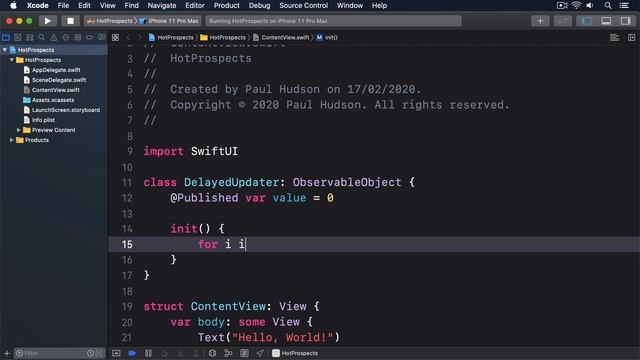Image resolution: width=640 pixels, height=360 pixels.
Task: Select ContentView.swift in navigator
Action: 56,90
